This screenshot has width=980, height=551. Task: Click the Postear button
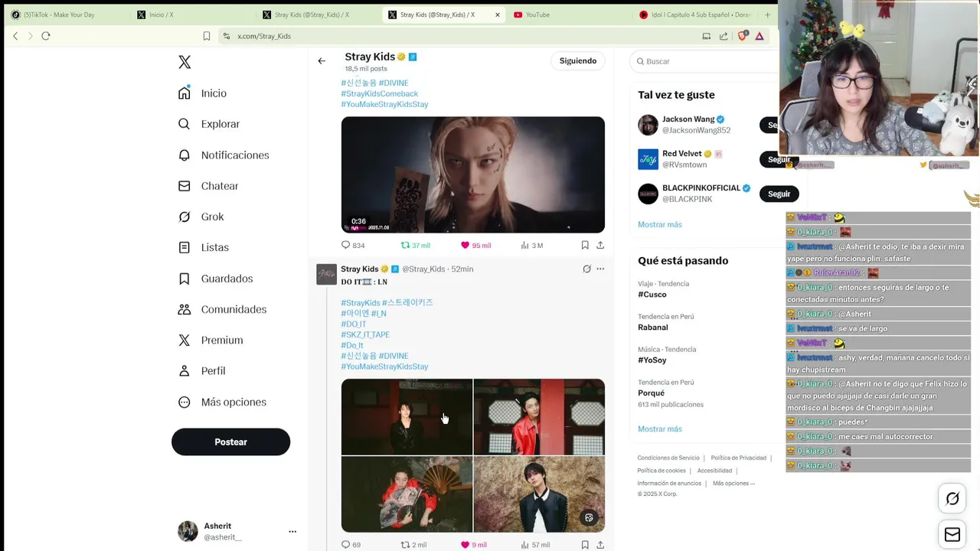click(230, 442)
